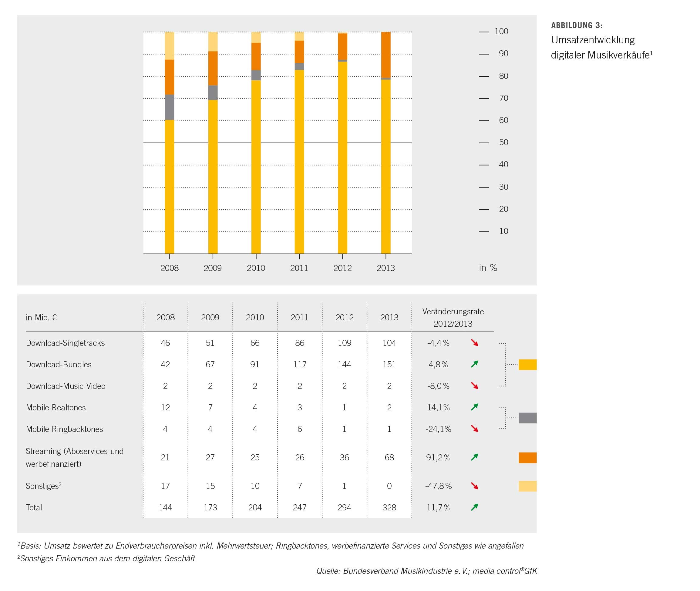Click the gray segment of 2009 bar

[213, 93]
